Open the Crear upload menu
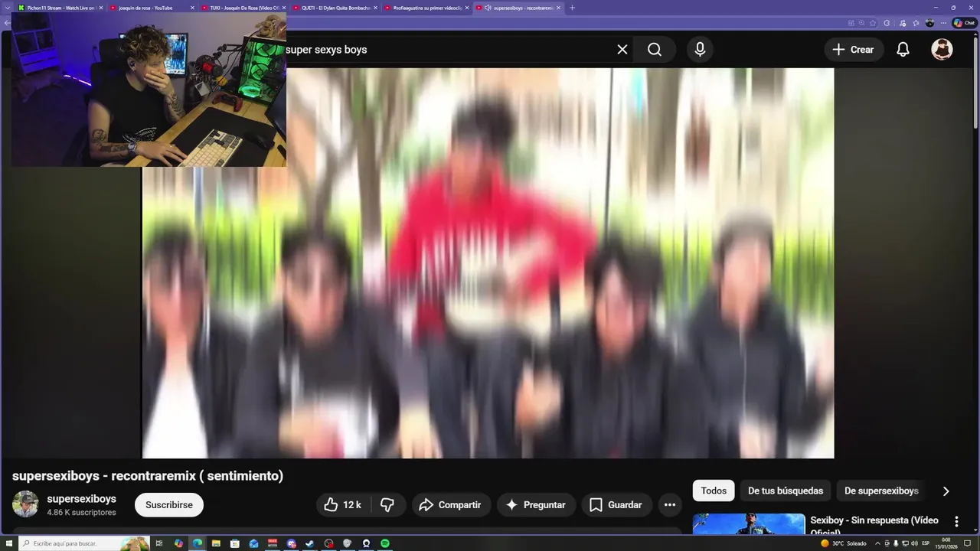 (x=854, y=50)
